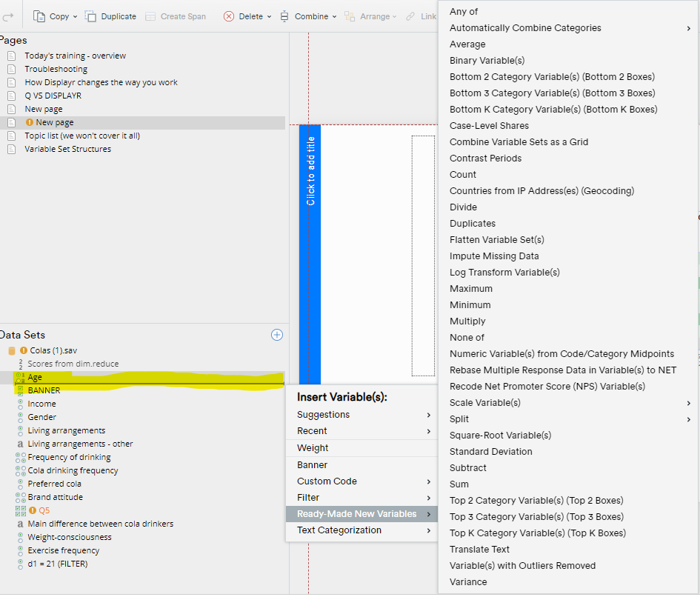The width and height of the screenshot is (700, 597).
Task: Open the Troubleshooting page
Action: pos(56,69)
